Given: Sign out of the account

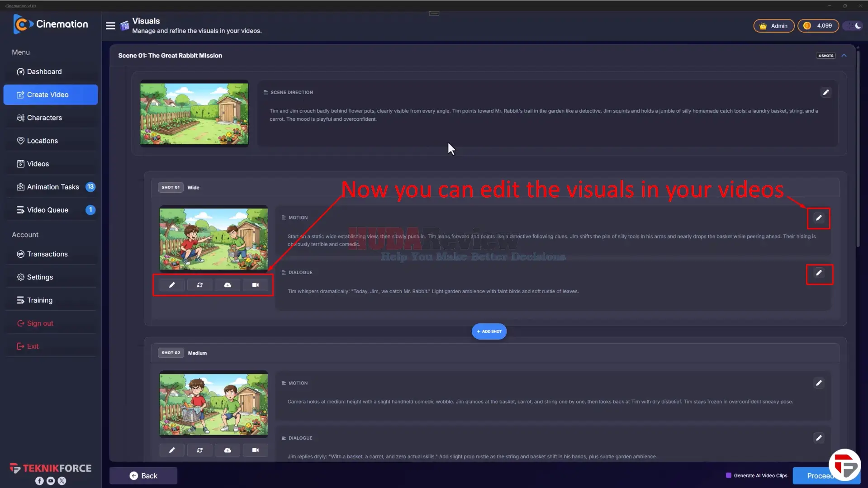Looking at the screenshot, I should point(51,323).
